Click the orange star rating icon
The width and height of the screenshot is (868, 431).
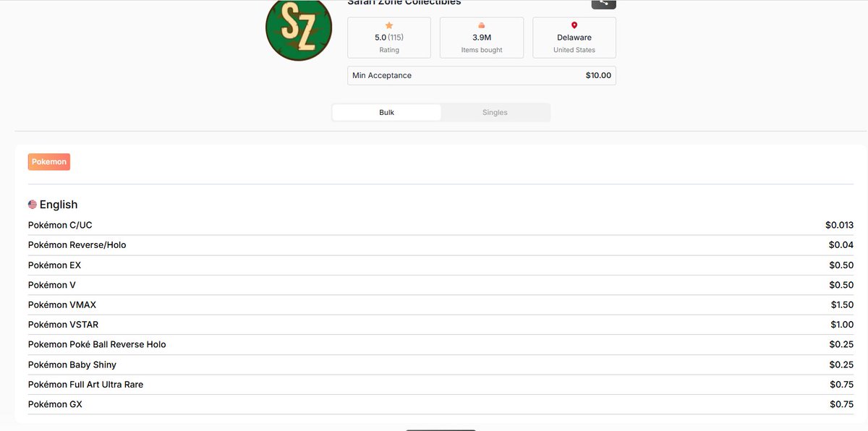[388, 26]
